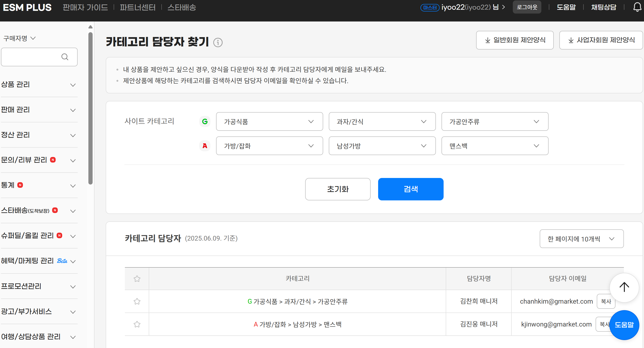Open the 판매자 가이드 menu
Viewport: 644px width, 348px height.
[x=85, y=7]
